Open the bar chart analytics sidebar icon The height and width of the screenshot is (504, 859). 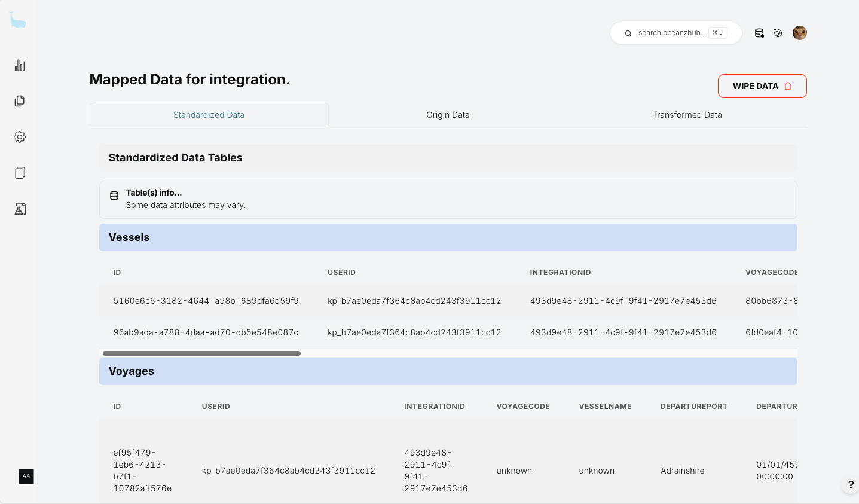click(20, 65)
